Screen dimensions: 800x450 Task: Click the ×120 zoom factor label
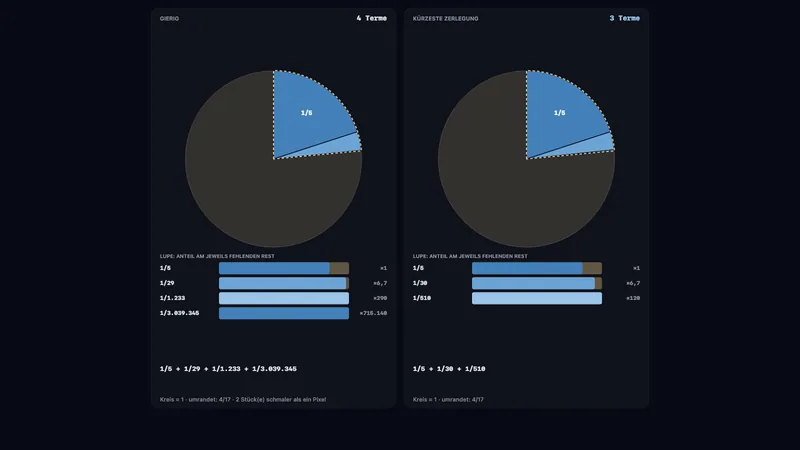(x=633, y=298)
